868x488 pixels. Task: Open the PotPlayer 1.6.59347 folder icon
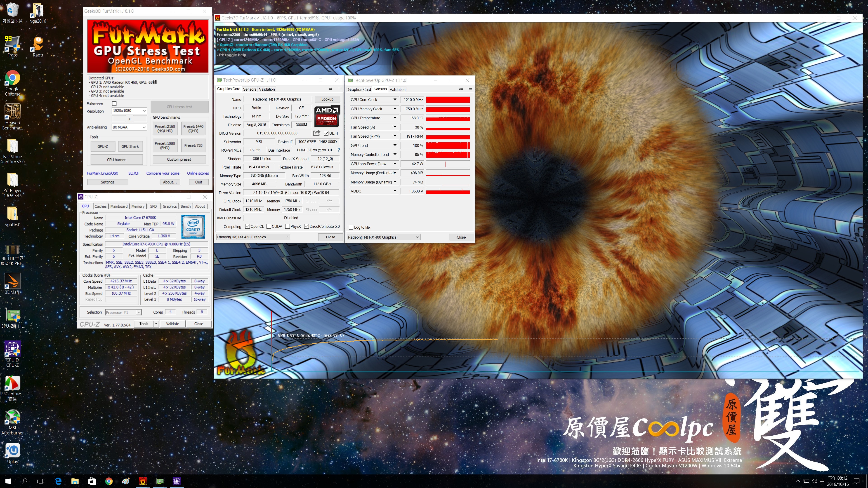tap(12, 185)
